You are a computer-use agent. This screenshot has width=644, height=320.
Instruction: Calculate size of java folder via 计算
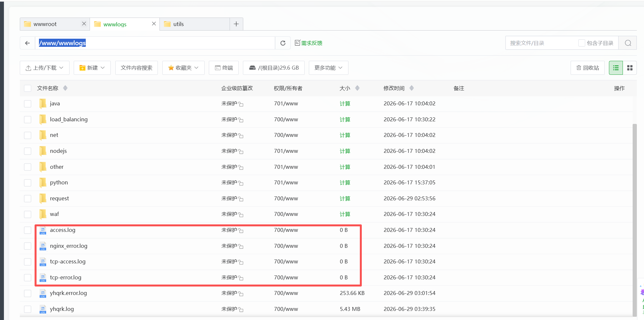point(345,104)
